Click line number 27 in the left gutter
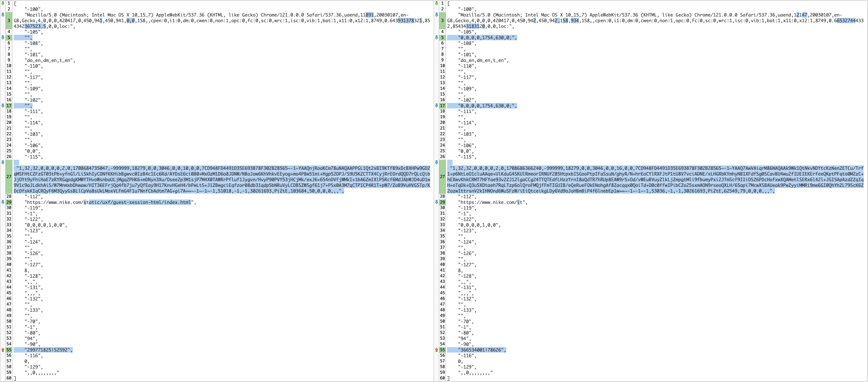The width and height of the screenshot is (868, 382). point(9,177)
